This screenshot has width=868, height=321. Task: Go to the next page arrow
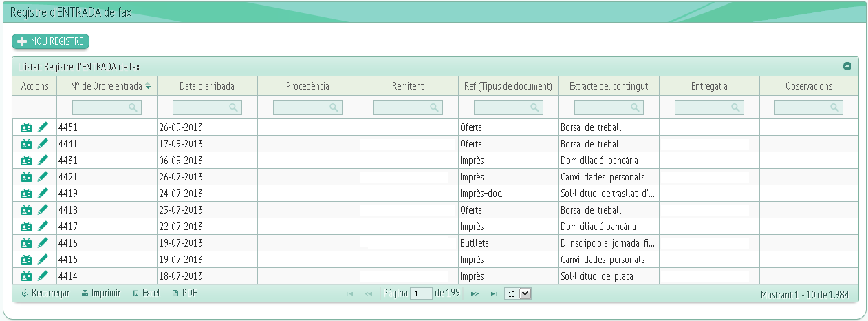[475, 293]
